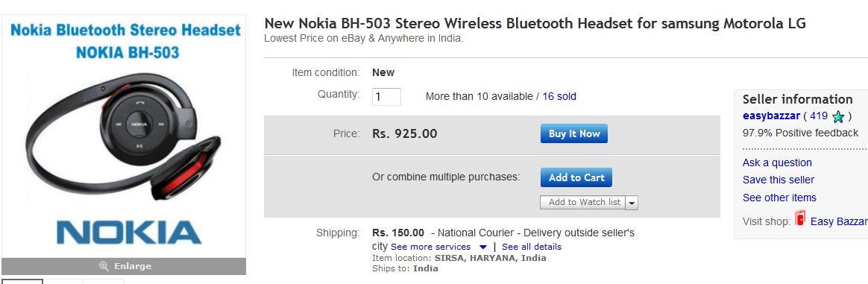Click the 419 feedback score link
Screen dimensions: 868x284
point(818,116)
